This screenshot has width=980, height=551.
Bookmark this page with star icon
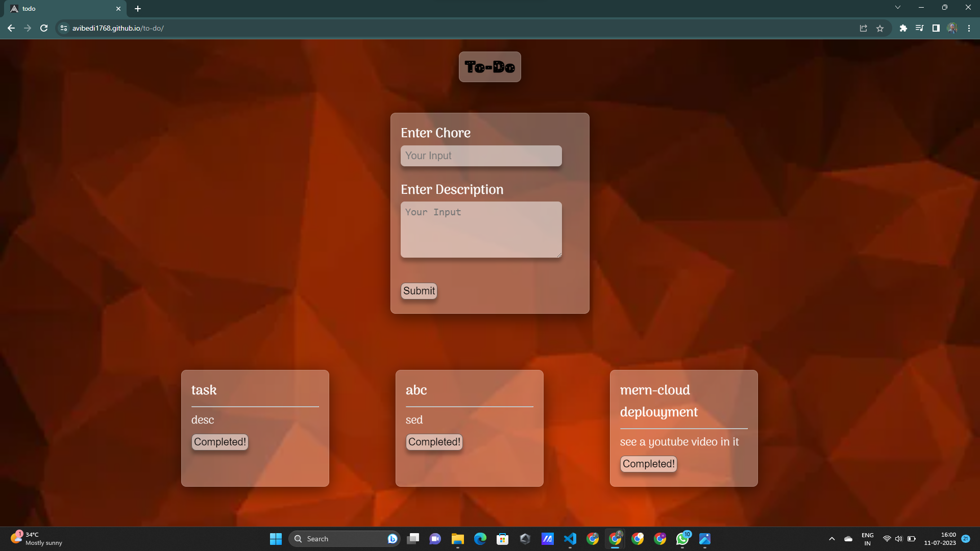coord(880,29)
